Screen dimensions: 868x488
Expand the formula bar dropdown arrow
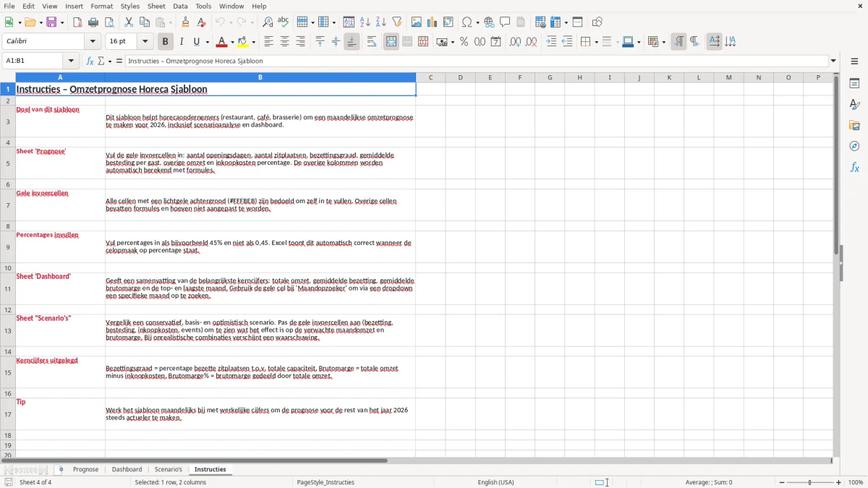coord(833,61)
